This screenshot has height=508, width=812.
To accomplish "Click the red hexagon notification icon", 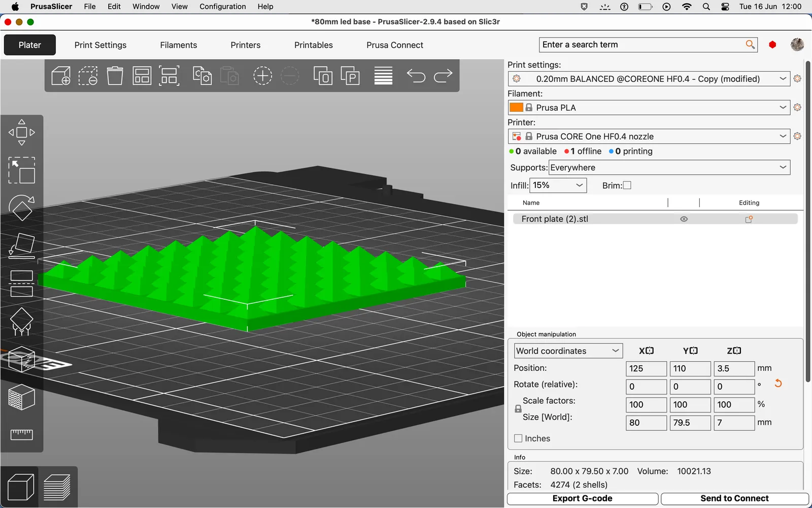I will 772,45.
